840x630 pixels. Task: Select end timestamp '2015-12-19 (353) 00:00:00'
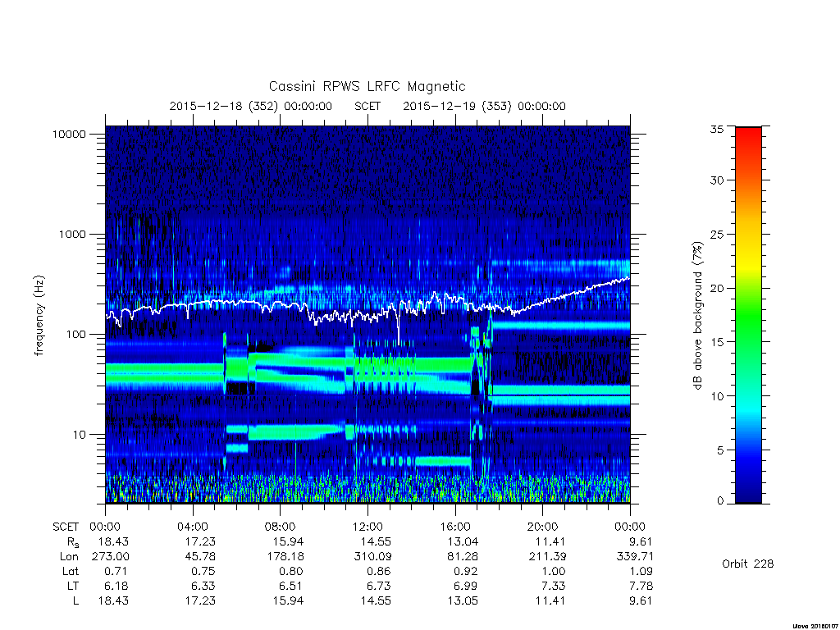(x=484, y=106)
